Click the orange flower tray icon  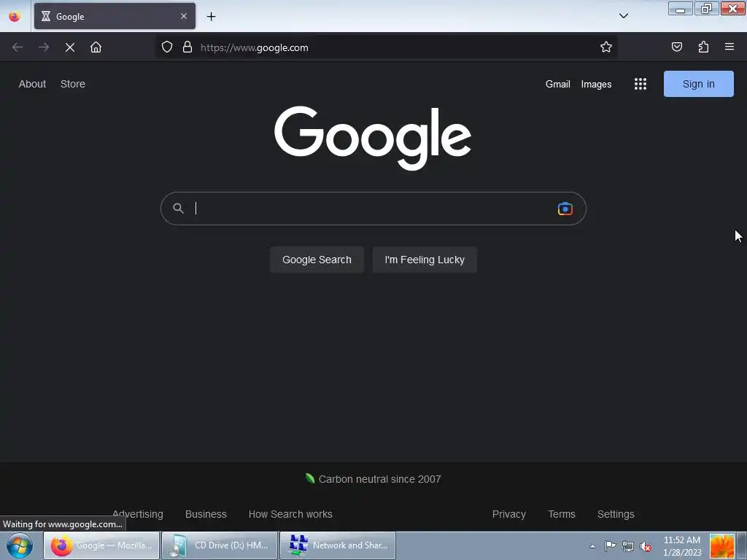pos(721,546)
